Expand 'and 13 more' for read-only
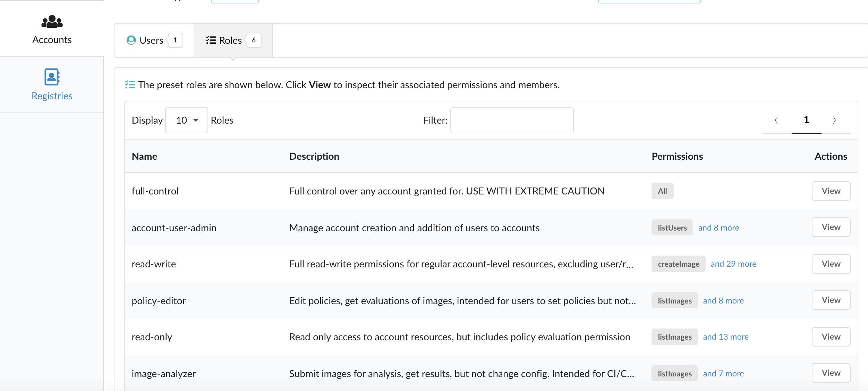Viewport: 868px width, 391px height. click(x=726, y=337)
